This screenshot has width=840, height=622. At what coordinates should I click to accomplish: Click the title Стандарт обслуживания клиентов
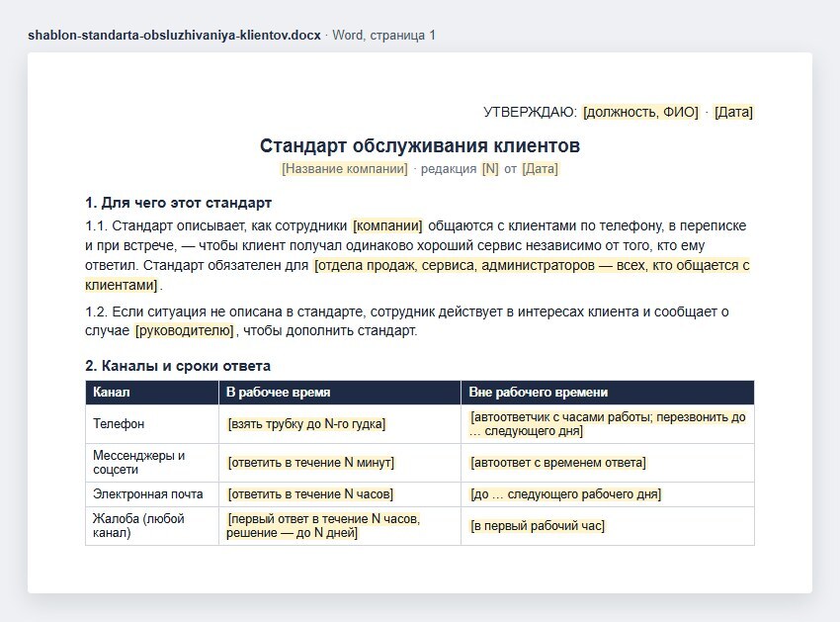pos(420,145)
